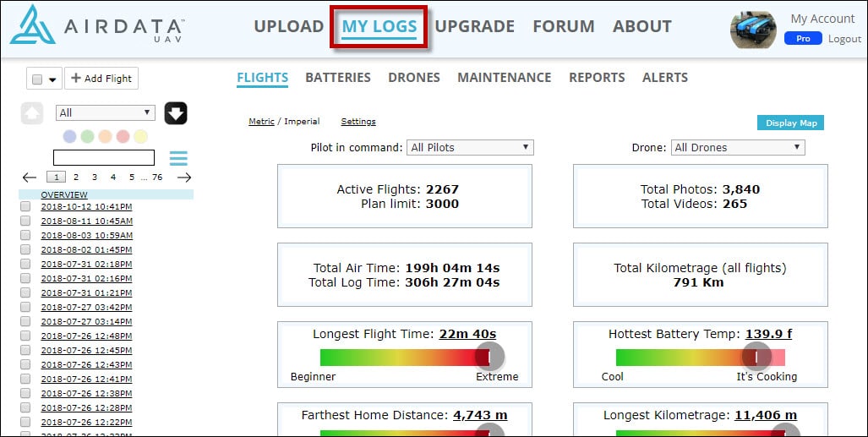Open the All Drones dropdown

738,147
